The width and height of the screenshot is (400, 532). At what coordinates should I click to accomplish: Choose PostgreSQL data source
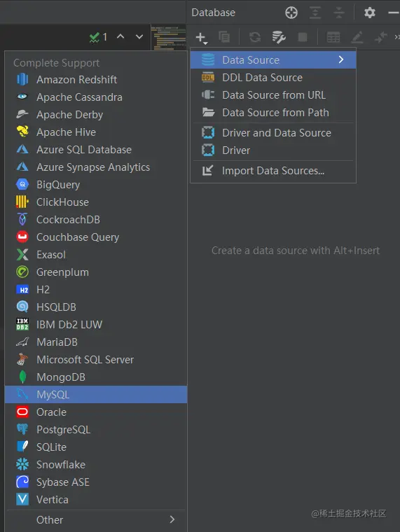[96, 430]
